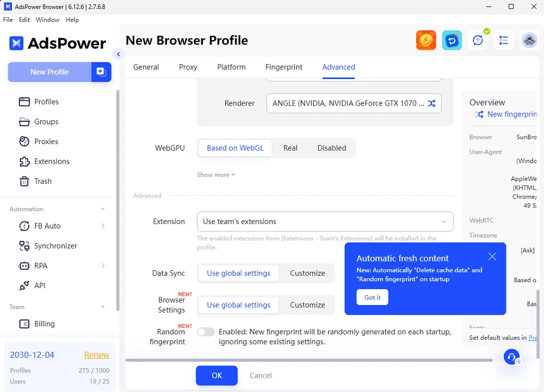Click New fingerprint link in Overview

click(512, 114)
